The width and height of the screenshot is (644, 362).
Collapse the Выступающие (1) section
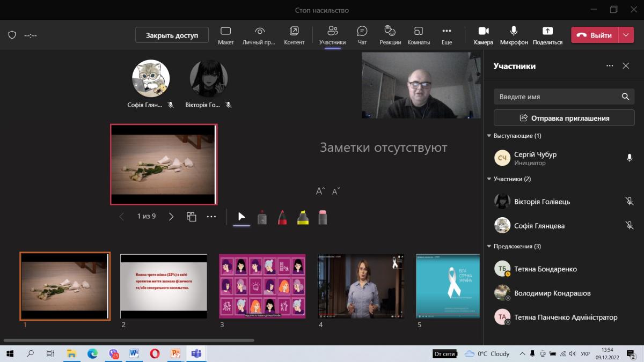tap(489, 136)
